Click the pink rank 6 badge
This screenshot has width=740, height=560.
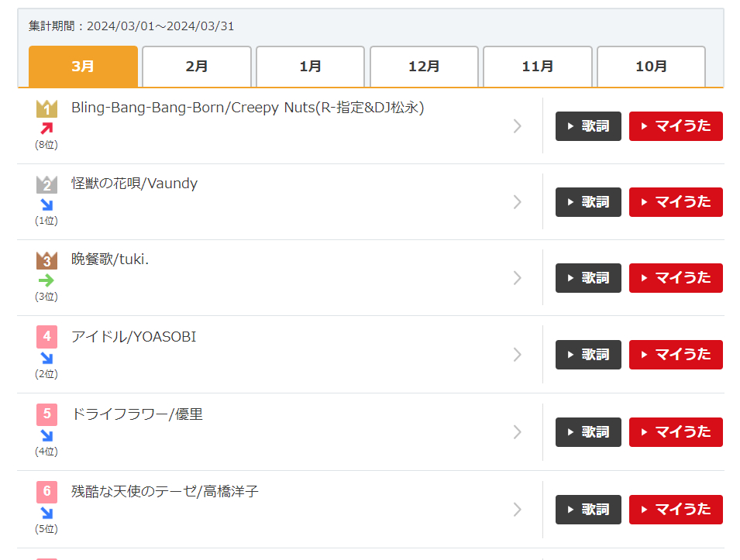(x=46, y=492)
